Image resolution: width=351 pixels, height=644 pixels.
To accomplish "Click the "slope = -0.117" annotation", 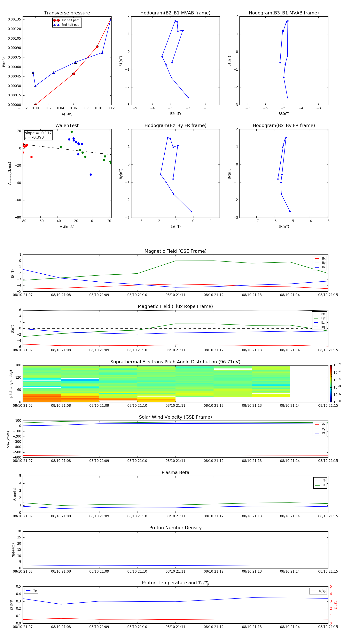I will 38,133.
